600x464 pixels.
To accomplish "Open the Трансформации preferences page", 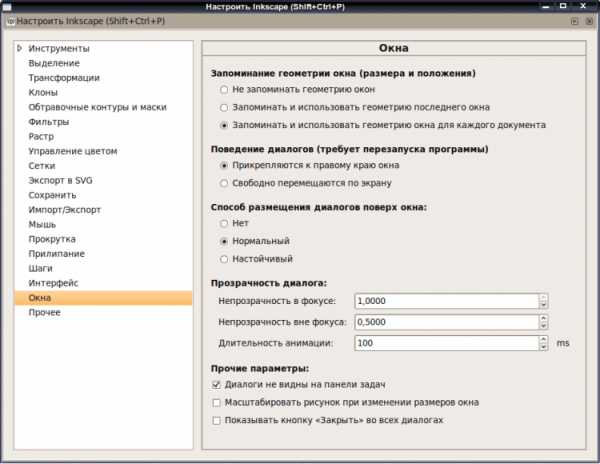I will pyautogui.click(x=64, y=78).
